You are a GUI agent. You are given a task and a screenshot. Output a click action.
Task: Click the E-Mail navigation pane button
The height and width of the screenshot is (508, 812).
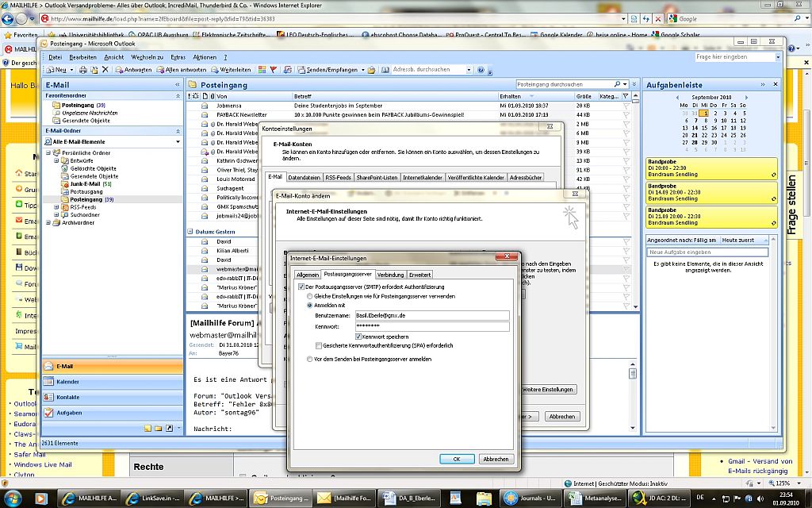tap(113, 366)
